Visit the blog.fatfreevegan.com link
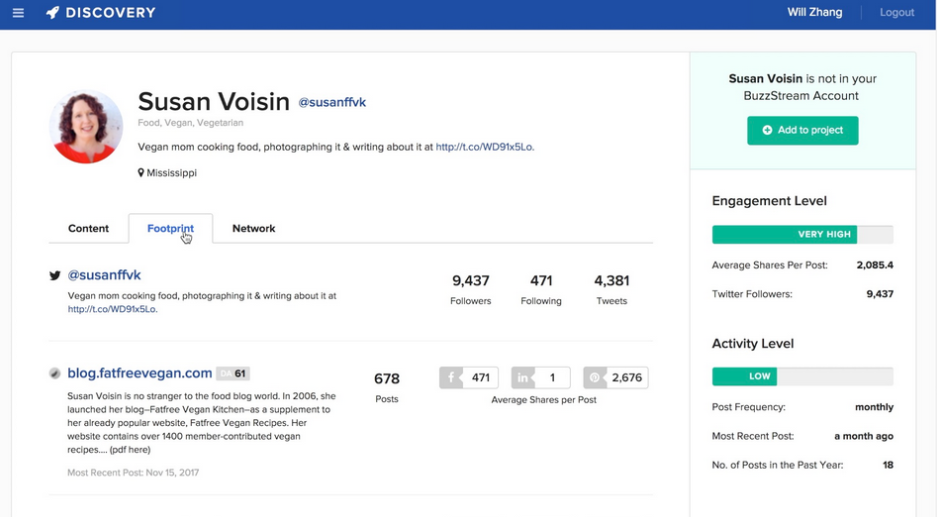Image resolution: width=937 pixels, height=517 pixels. coord(140,373)
